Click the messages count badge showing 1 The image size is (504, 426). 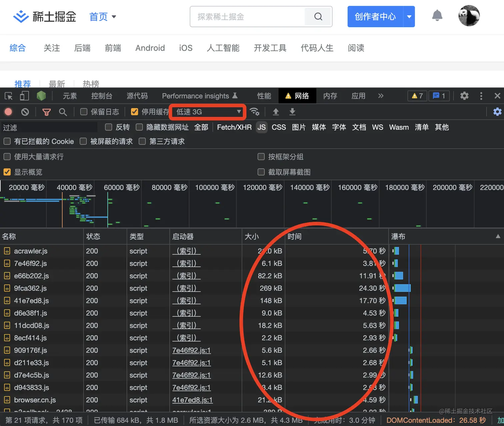tap(439, 96)
